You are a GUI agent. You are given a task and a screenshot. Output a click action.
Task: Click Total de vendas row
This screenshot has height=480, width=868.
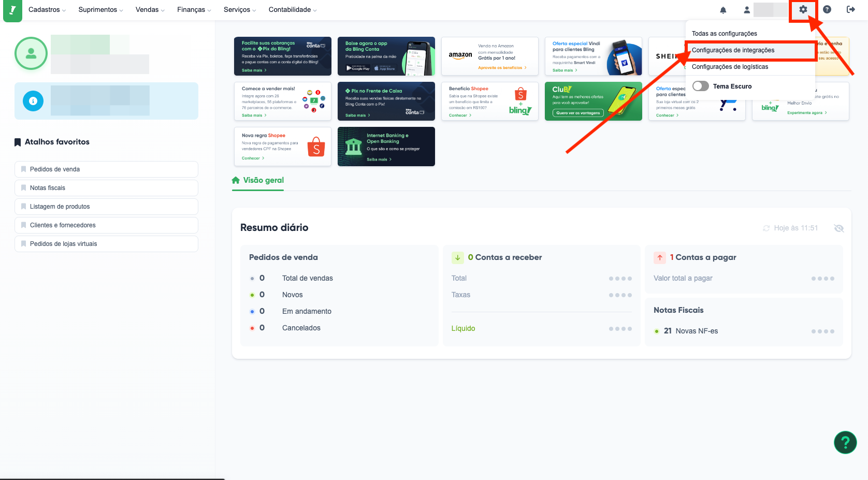click(x=291, y=278)
